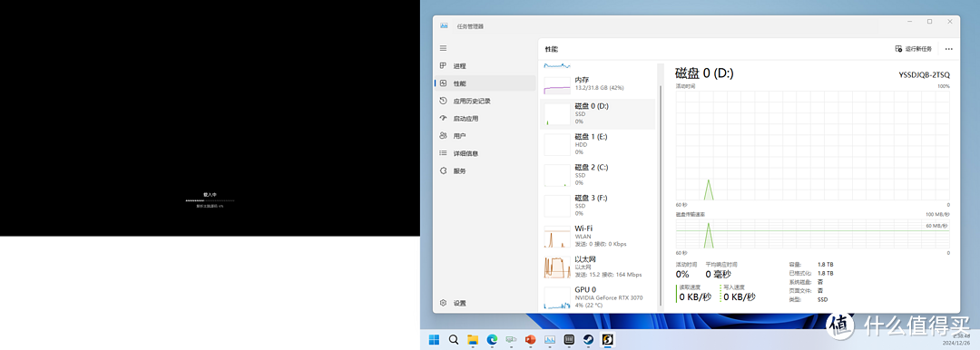The image size is (980, 350).
Task: Click the 类型 SSD detail row
Action: coord(808,299)
